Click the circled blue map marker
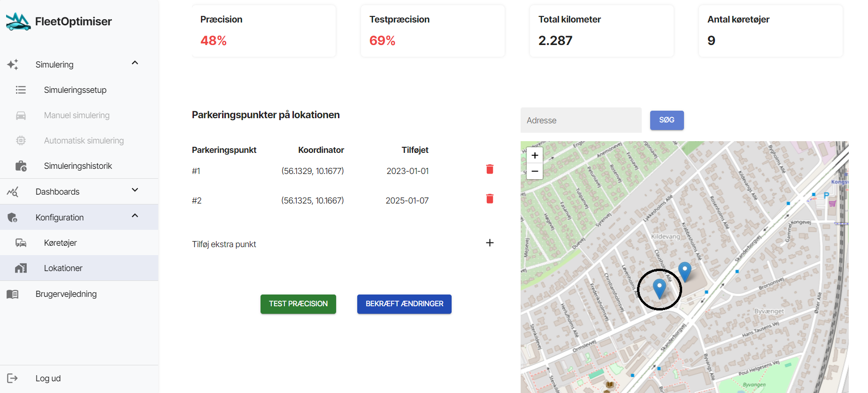This screenshot has height=393, width=868. 660,287
